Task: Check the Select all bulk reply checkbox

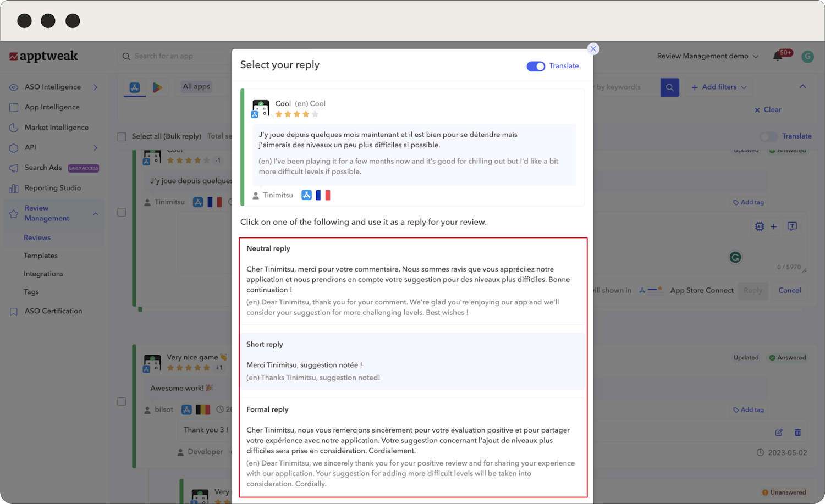Action: (x=122, y=136)
